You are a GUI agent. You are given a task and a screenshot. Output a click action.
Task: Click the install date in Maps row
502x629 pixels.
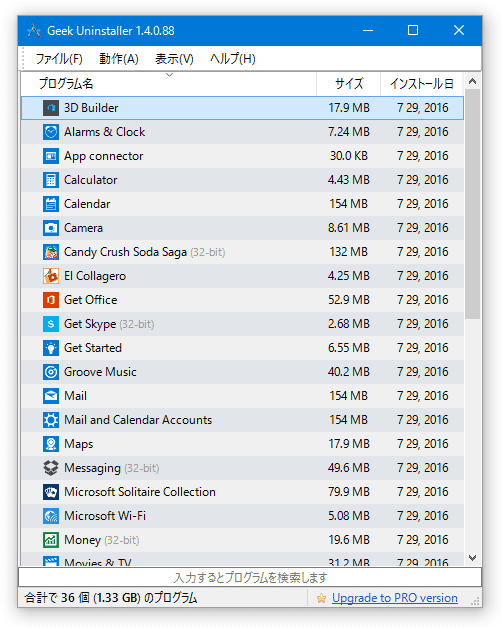tap(423, 444)
